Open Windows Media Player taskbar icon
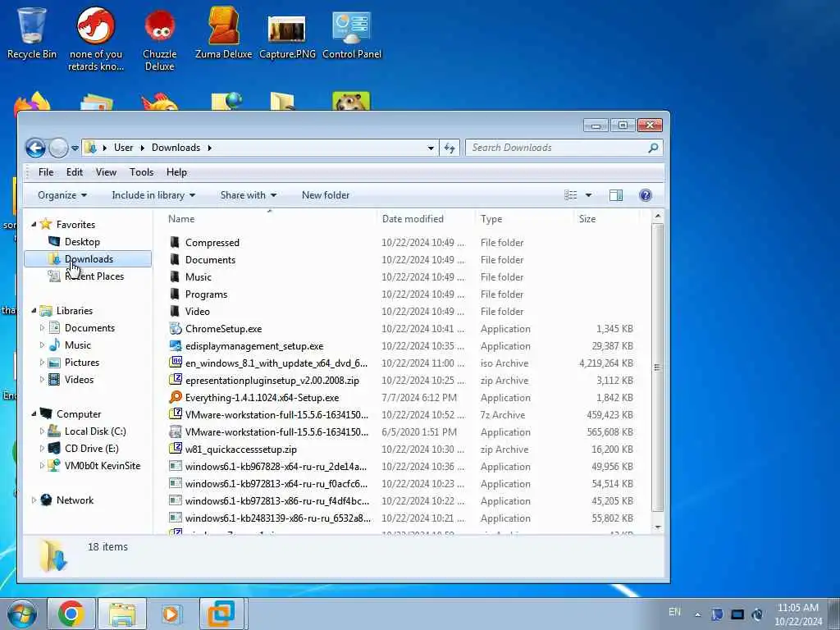Image resolution: width=840 pixels, height=630 pixels. point(171,614)
